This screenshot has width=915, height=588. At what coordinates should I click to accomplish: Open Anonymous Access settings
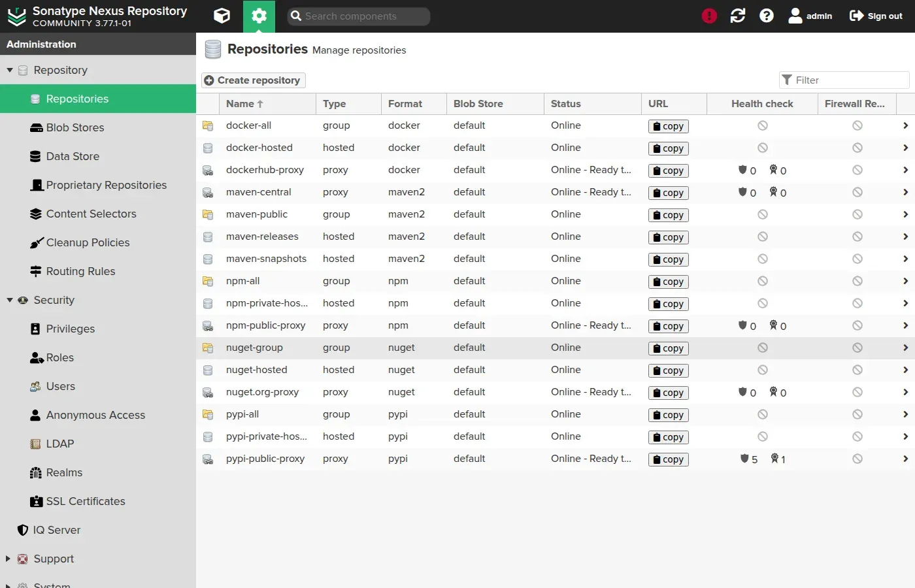coord(98,415)
